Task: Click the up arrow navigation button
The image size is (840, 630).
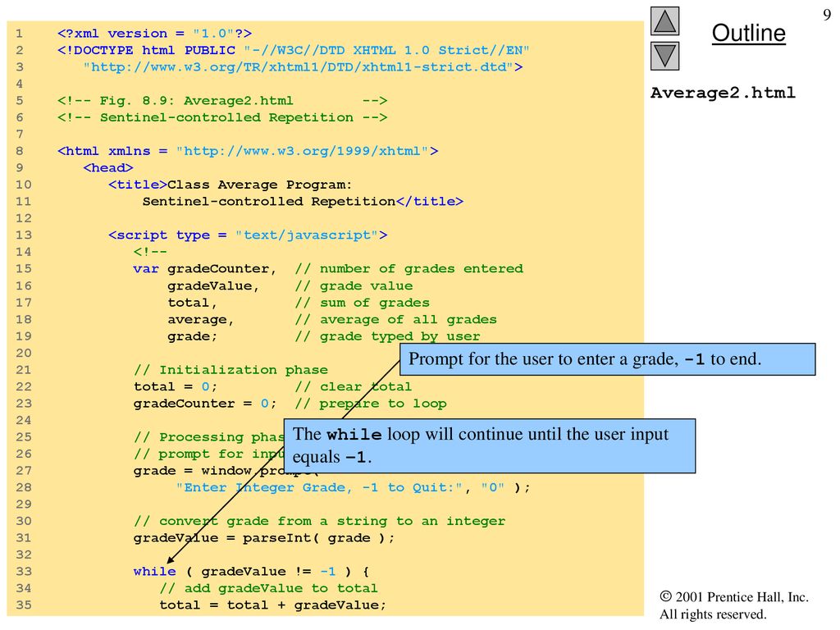Action: [664, 21]
